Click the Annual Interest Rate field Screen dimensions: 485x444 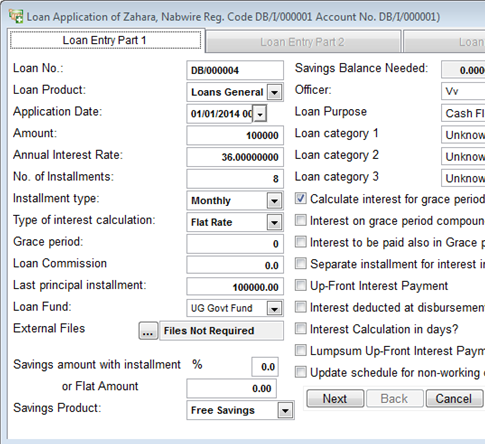point(235,157)
